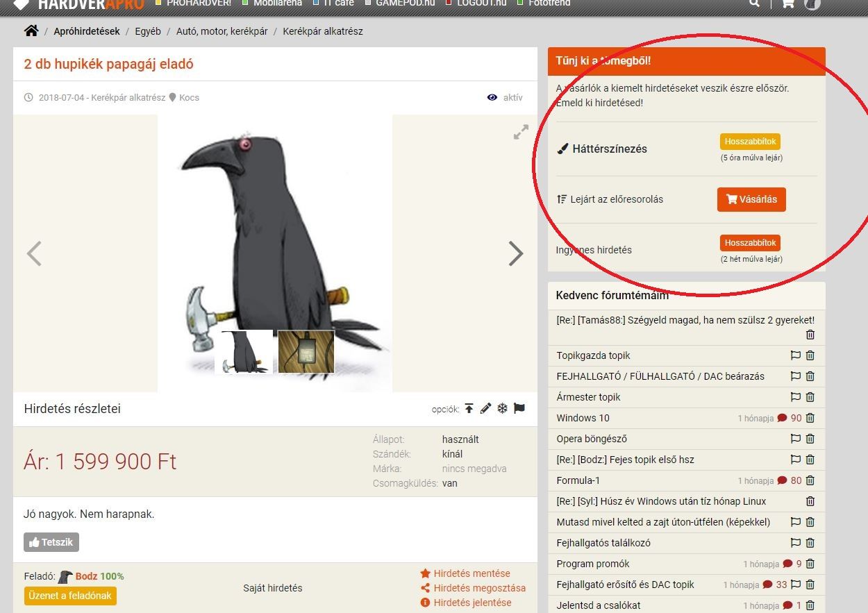868x613 pixels.
Task: Open Mutasd mivel kelted a zajt topic
Action: click(663, 522)
